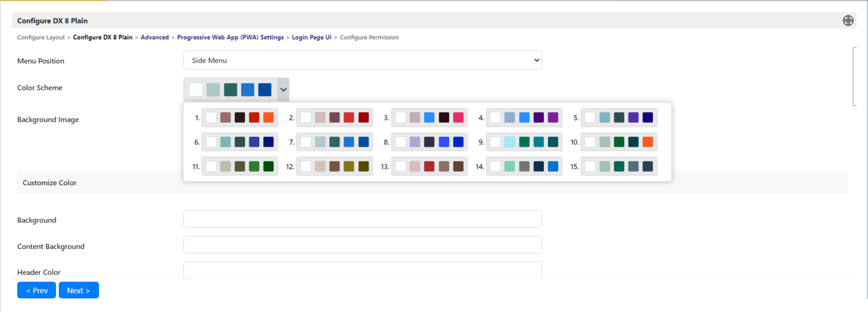Select color scheme number 7

334,142
